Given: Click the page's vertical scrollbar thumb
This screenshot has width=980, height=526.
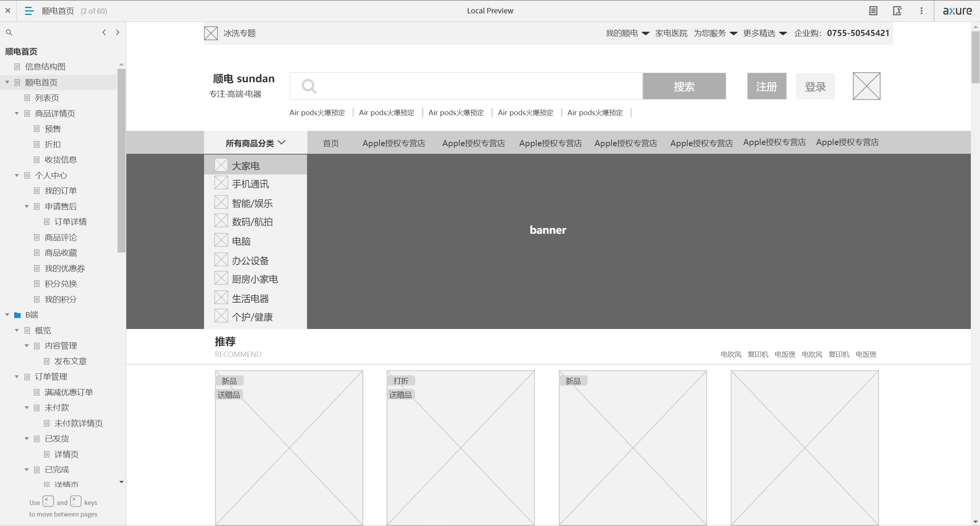Looking at the screenshot, I should click(975, 57).
